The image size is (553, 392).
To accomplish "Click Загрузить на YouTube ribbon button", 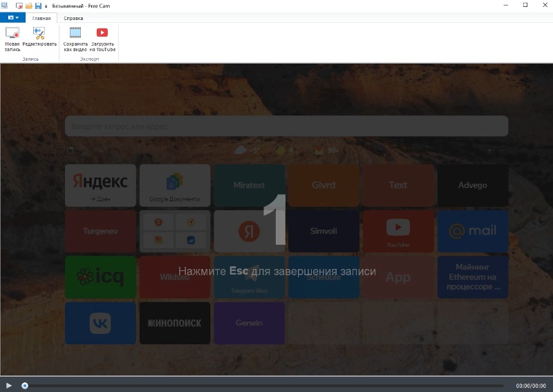I will (102, 39).
